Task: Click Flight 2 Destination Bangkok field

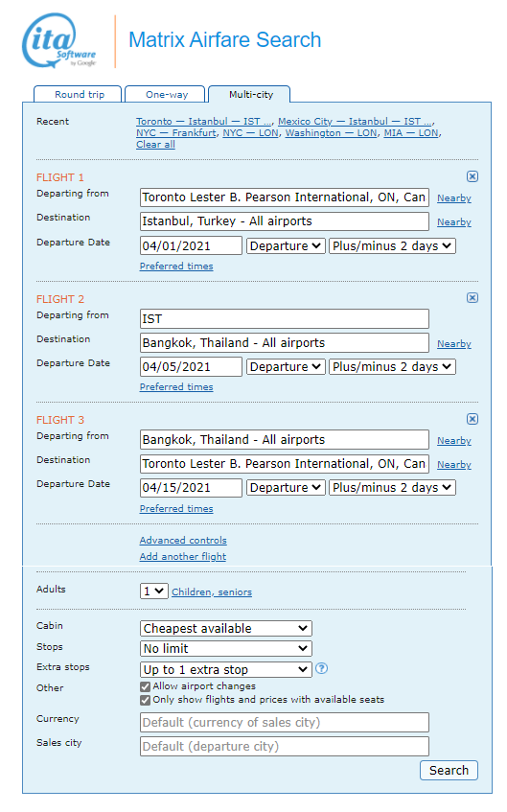Action: [x=285, y=343]
